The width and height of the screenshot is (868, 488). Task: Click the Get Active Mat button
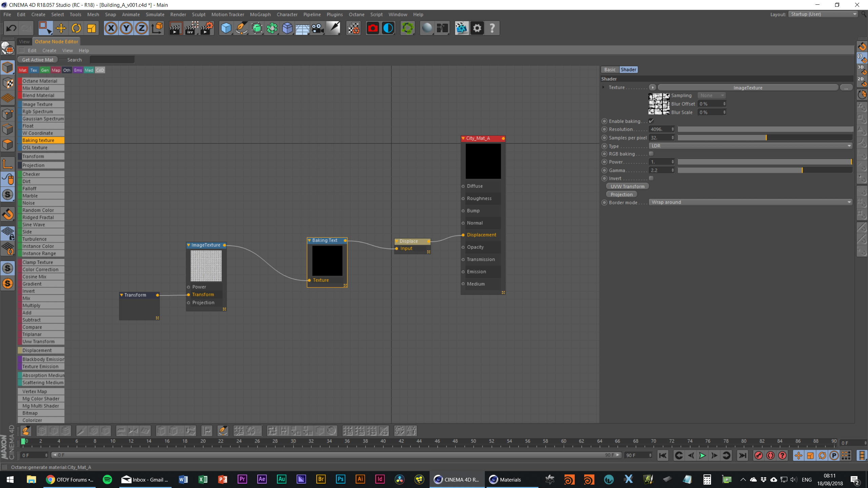(x=38, y=60)
